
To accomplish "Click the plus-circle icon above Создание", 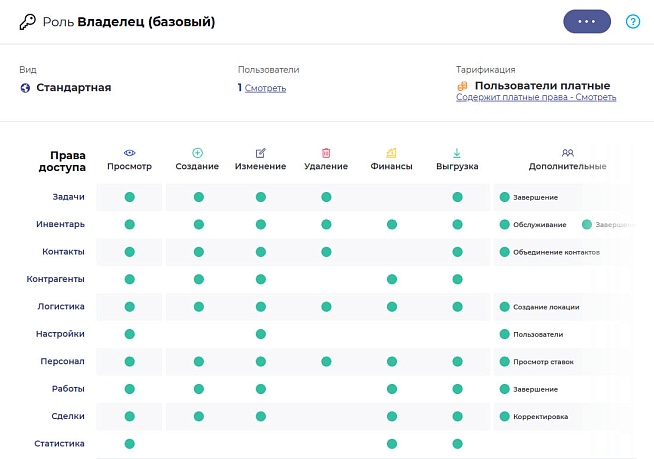I will pos(197,153).
